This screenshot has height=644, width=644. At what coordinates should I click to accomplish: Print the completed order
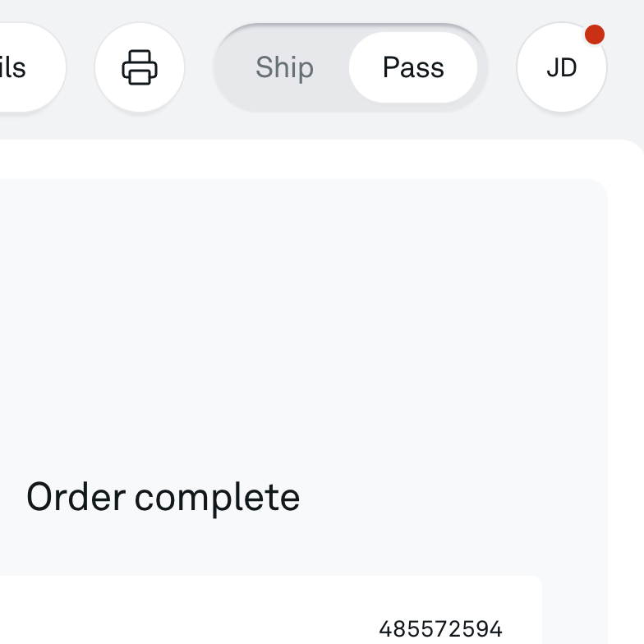tap(140, 67)
